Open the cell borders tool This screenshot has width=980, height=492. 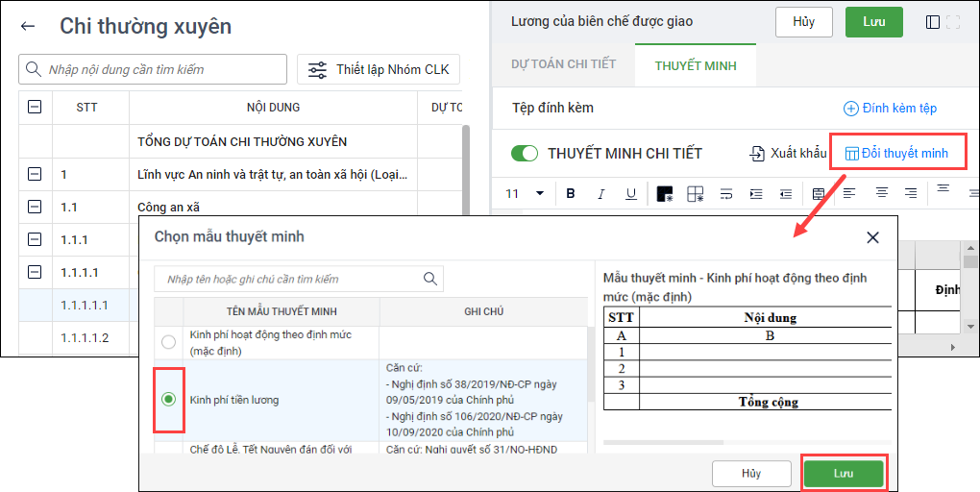click(x=695, y=194)
